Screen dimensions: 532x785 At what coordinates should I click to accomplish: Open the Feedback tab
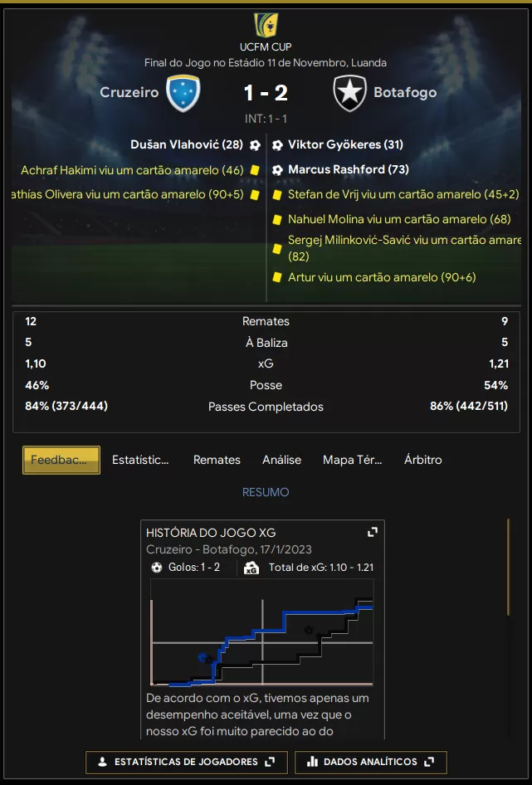[61, 460]
